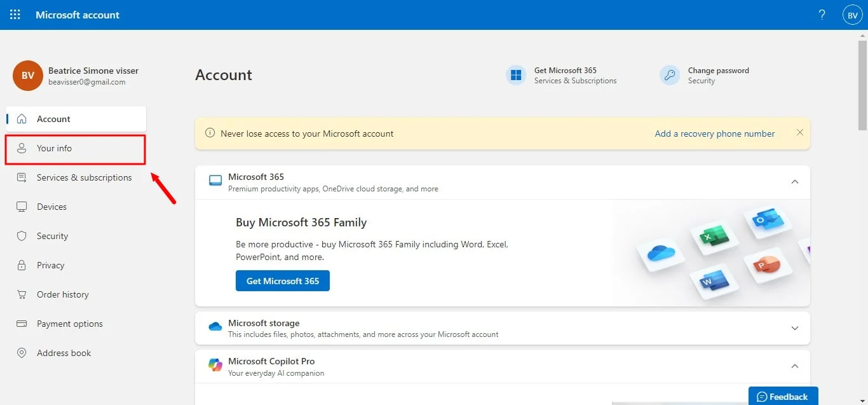Screen dimensions: 868x405
Task: Open Your info in the sidebar
Action: (76, 149)
